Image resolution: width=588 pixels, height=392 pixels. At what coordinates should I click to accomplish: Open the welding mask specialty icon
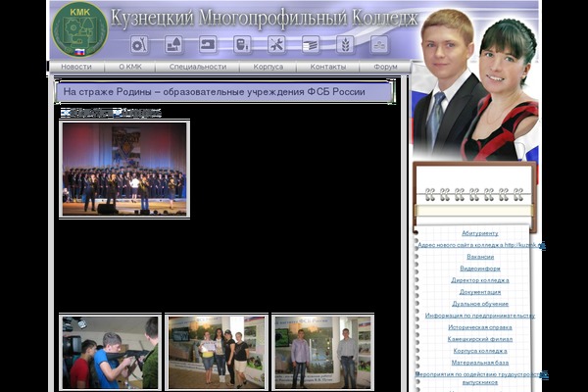[x=242, y=45]
